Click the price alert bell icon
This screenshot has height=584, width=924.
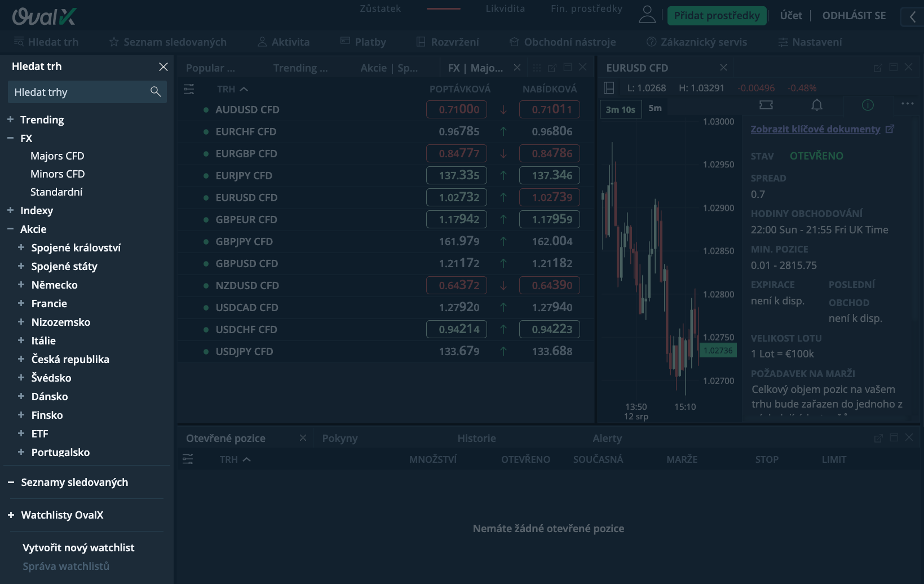[816, 105]
